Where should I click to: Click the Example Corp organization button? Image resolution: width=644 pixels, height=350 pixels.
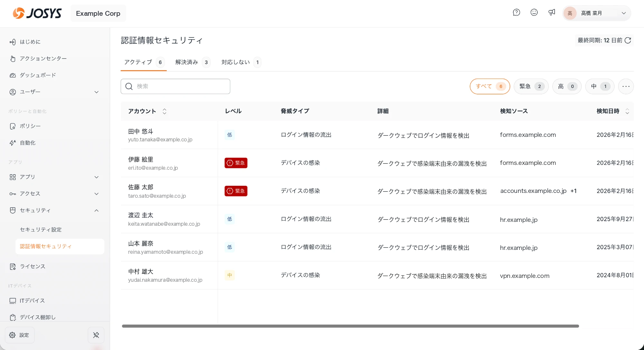click(98, 14)
